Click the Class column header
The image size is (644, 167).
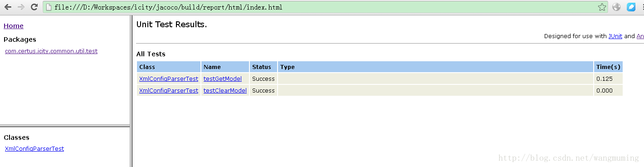pyautogui.click(x=169, y=67)
